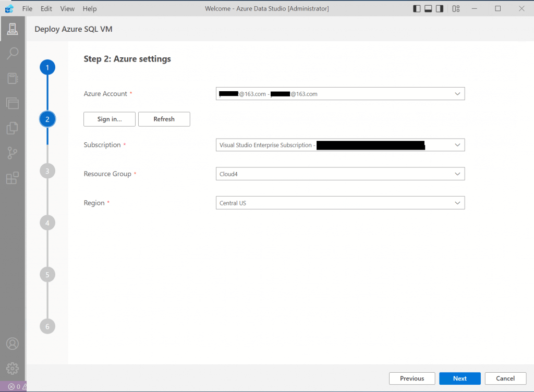The width and height of the screenshot is (534, 392).
Task: Maximize the Azure Data Studio window
Action: pyautogui.click(x=498, y=8)
